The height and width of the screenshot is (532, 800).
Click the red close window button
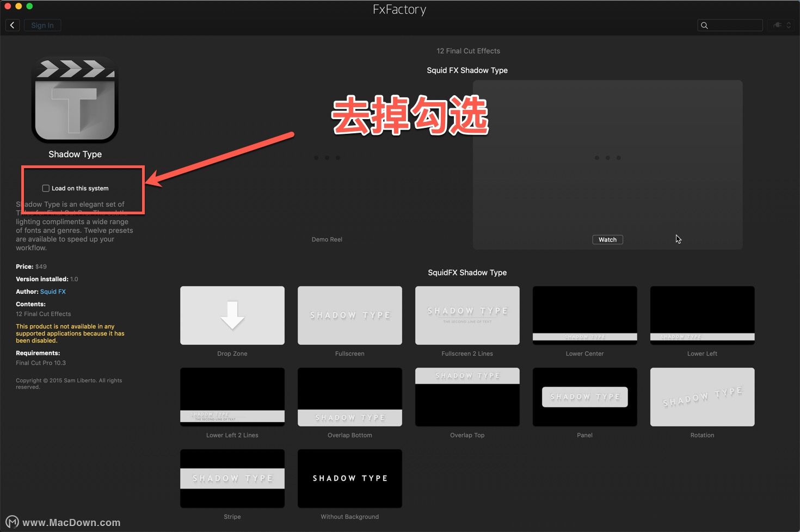(x=8, y=6)
